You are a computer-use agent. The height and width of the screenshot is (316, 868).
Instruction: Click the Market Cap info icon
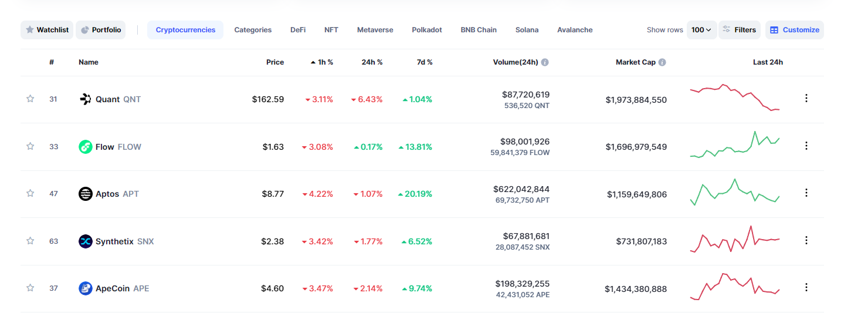click(x=662, y=62)
